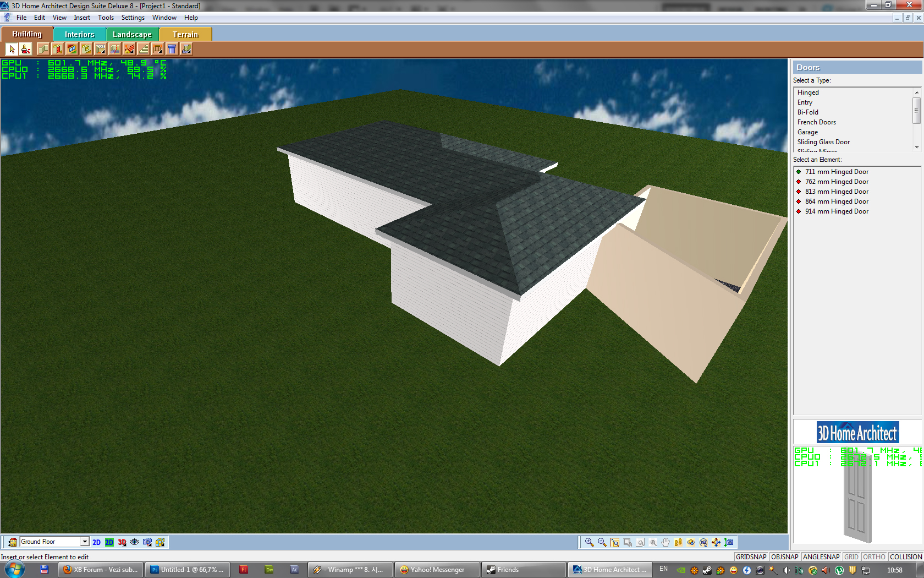Select the Walls tool in the toolbar
Image resolution: width=924 pixels, height=578 pixels.
pos(43,50)
